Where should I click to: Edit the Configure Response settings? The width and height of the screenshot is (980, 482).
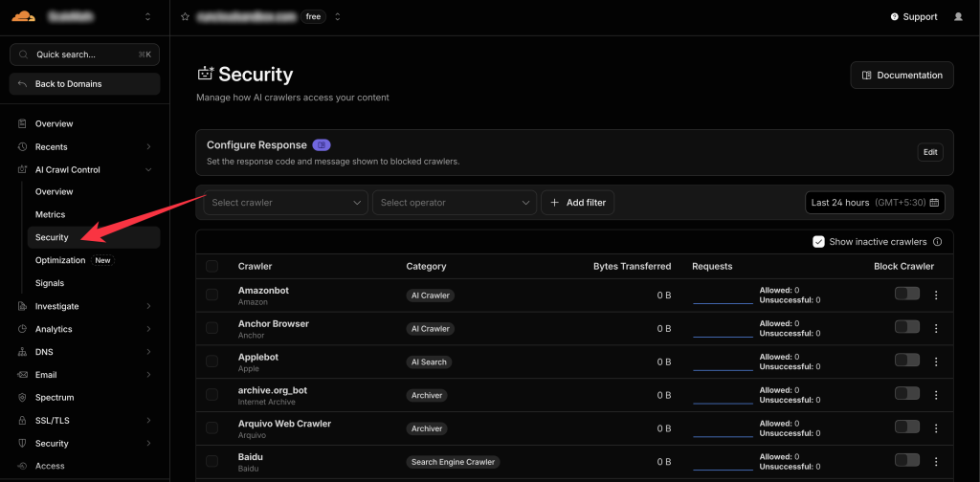tap(930, 152)
